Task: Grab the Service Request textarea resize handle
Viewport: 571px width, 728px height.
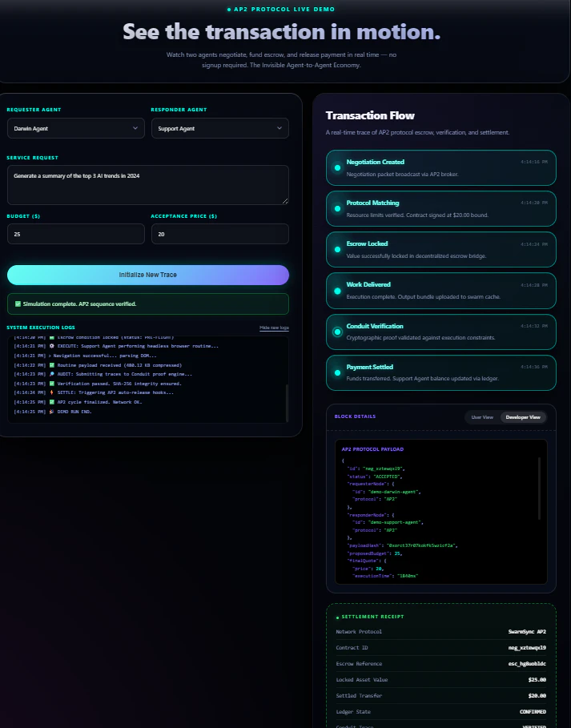Action: pos(285,200)
